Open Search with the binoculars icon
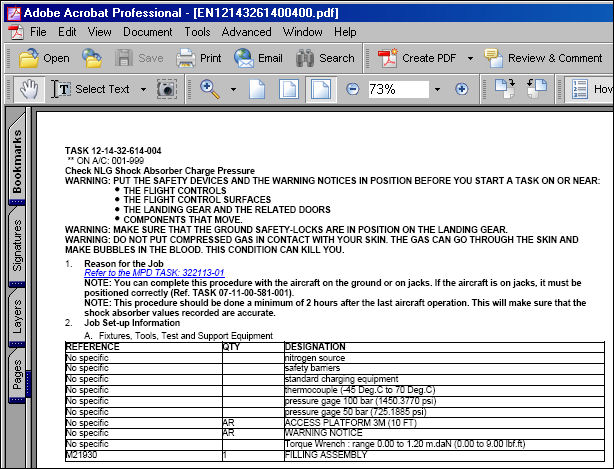 [x=305, y=58]
